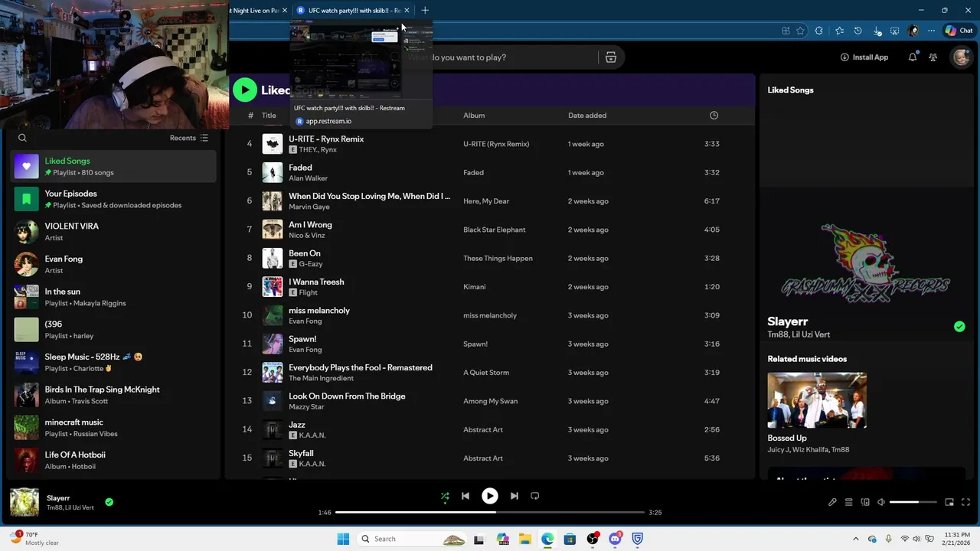This screenshot has height=551, width=980.
Task: Sort by duration clock icon
Action: coord(714,116)
